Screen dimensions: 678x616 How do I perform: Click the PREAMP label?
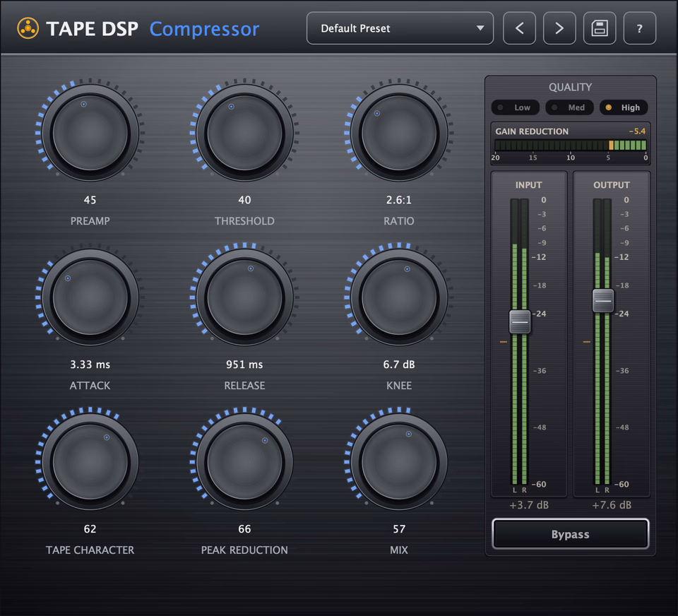click(x=90, y=221)
